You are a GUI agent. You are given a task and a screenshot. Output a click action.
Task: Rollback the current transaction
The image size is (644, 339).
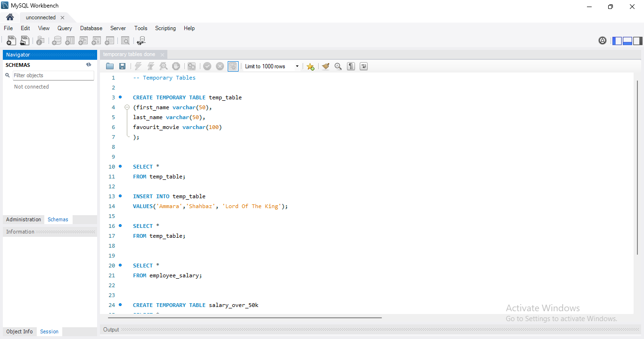click(220, 66)
